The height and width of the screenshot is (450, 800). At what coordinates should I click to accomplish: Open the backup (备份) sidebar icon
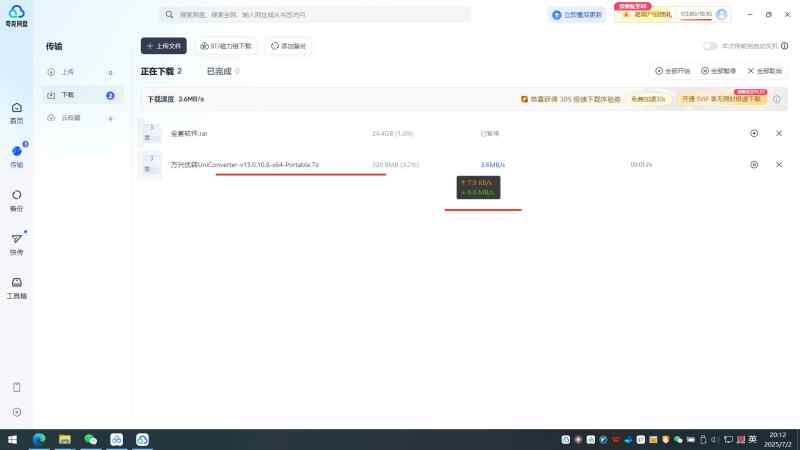[x=16, y=201]
